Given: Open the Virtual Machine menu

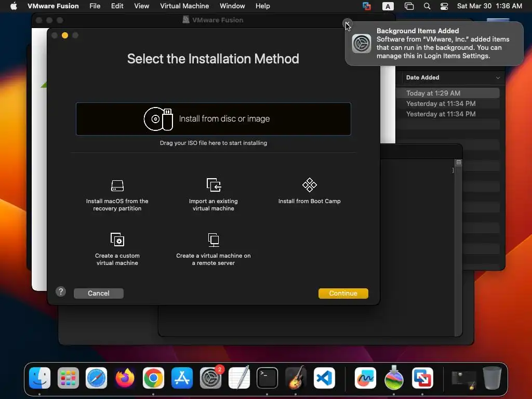Looking at the screenshot, I should coord(184,6).
